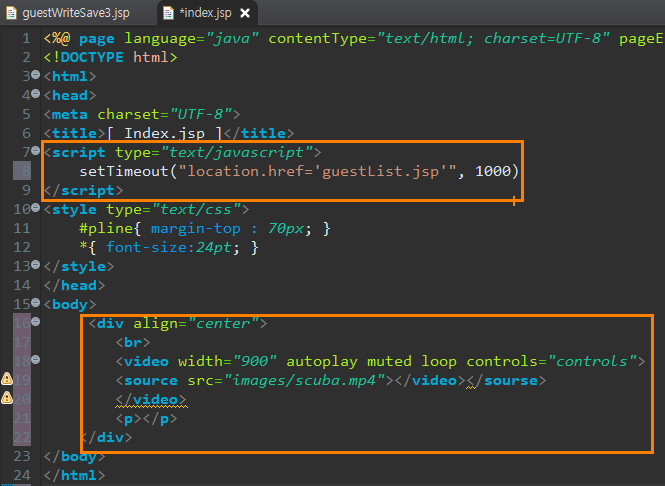Collapse the script block fold on line 7

click(x=36, y=151)
